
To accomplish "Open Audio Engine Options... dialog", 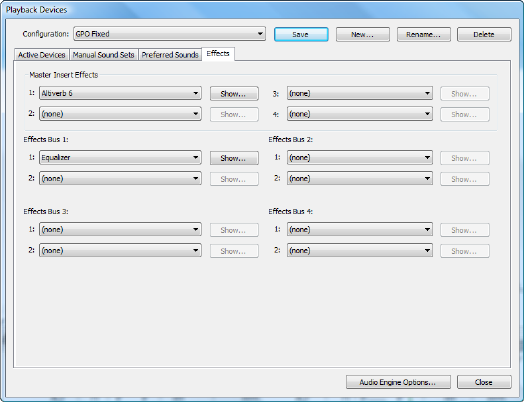I will point(398,382).
